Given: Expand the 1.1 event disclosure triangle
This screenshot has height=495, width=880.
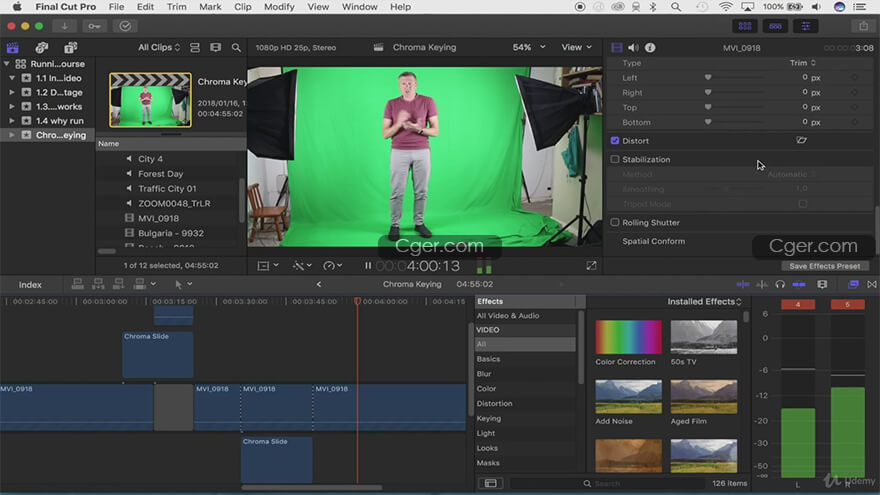Looking at the screenshot, I should pyautogui.click(x=12, y=78).
